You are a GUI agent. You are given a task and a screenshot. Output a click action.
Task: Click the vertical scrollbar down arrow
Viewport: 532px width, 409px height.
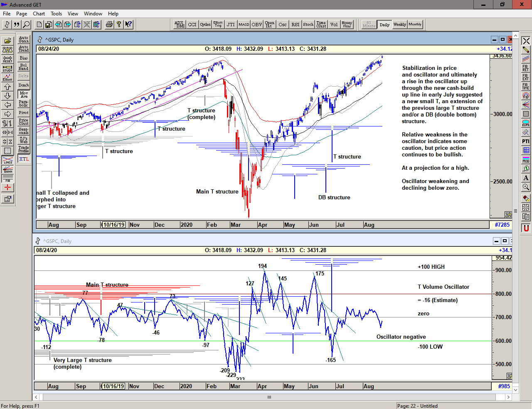point(516,390)
